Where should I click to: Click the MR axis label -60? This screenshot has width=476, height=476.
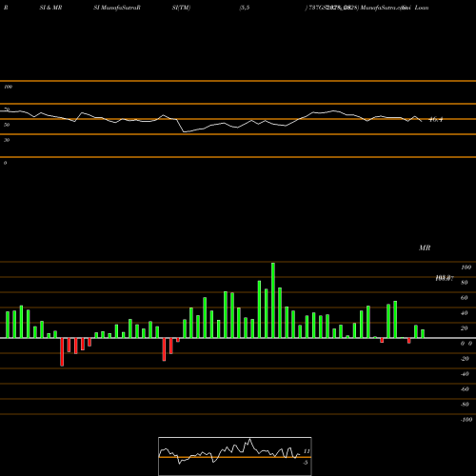tap(465, 389)
